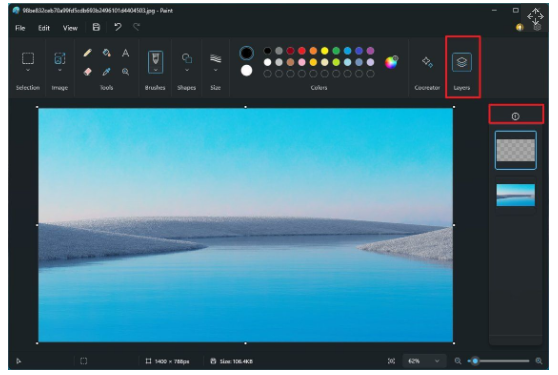Open the Brushes dropdown
558x375 pixels.
tap(156, 62)
